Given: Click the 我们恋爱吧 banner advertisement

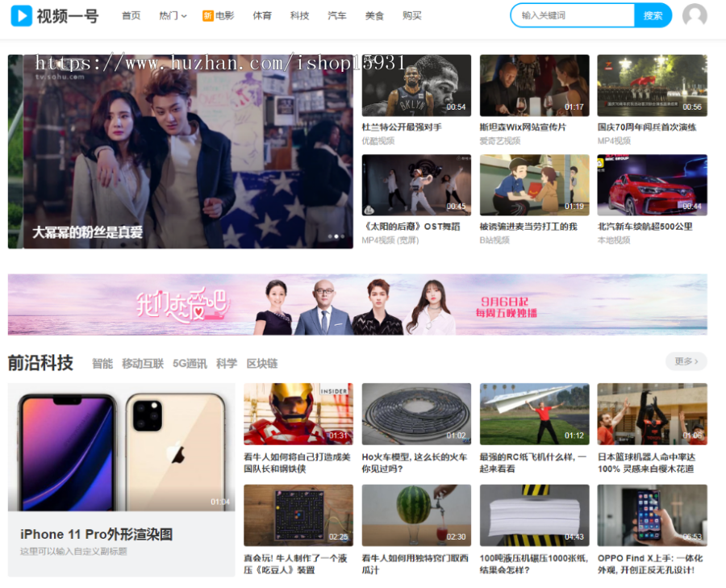Looking at the screenshot, I should (x=357, y=304).
